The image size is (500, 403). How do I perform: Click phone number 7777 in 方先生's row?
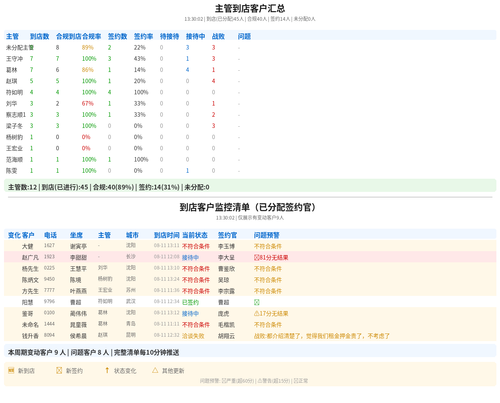point(49,290)
